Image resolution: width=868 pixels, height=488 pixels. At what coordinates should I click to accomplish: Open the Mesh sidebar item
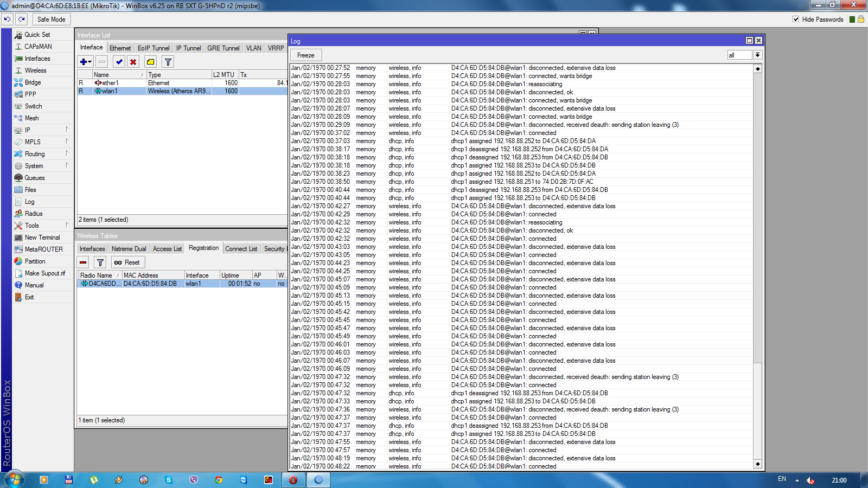pos(31,118)
